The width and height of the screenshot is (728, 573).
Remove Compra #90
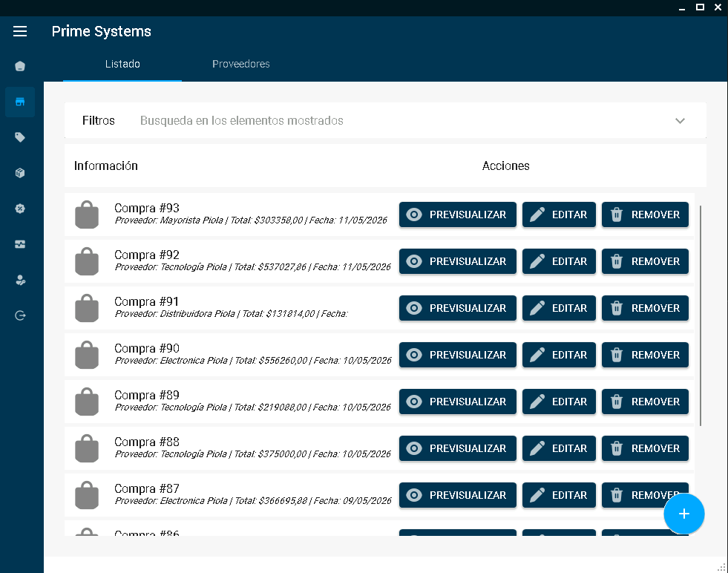645,355
